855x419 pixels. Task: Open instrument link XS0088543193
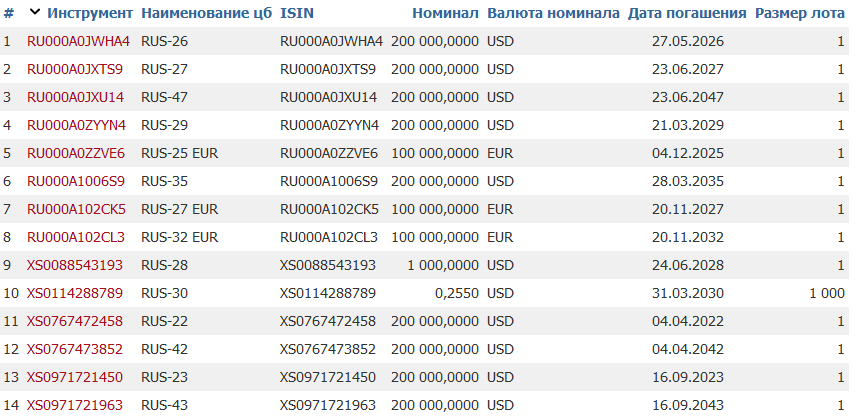[x=75, y=265]
